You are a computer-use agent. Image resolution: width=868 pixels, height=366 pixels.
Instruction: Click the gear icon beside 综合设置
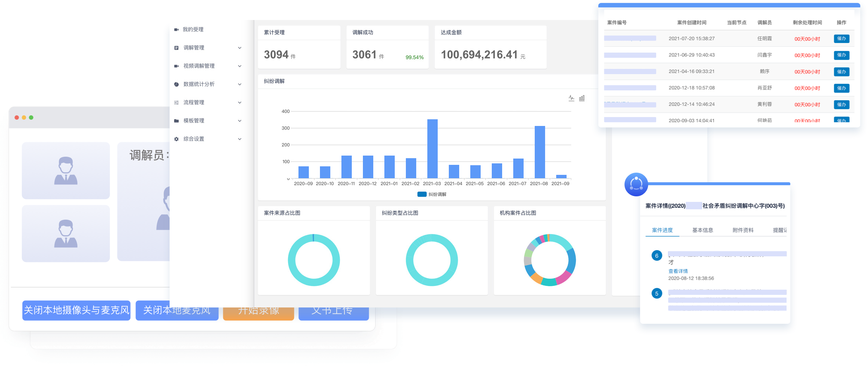(176, 139)
